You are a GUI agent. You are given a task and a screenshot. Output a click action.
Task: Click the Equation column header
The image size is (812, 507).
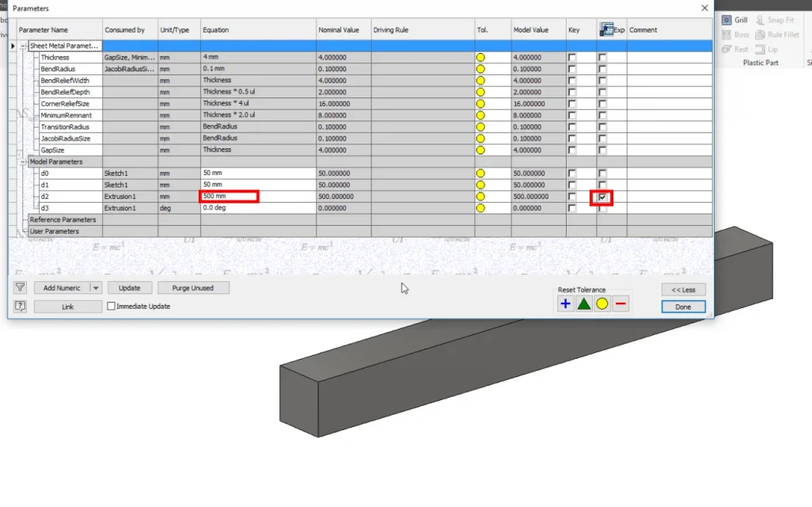pos(258,30)
